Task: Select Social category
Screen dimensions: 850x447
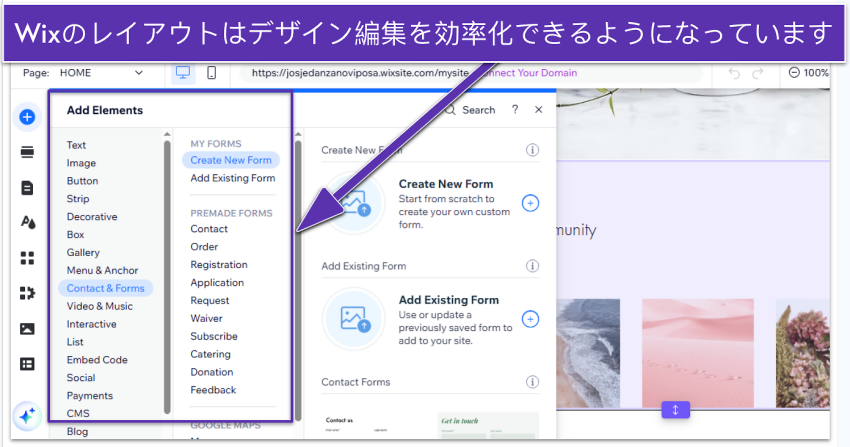Action: [81, 378]
